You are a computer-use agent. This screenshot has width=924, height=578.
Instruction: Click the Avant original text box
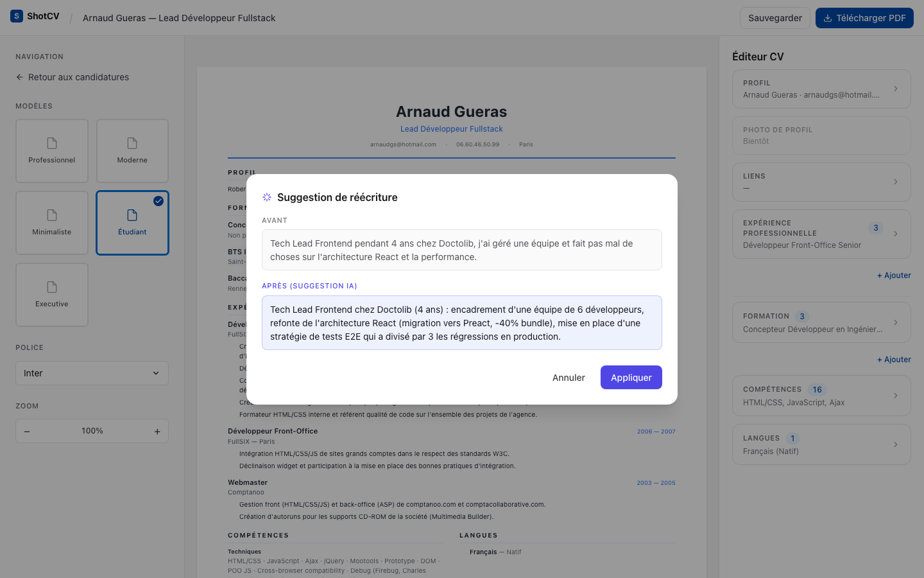[x=462, y=250]
